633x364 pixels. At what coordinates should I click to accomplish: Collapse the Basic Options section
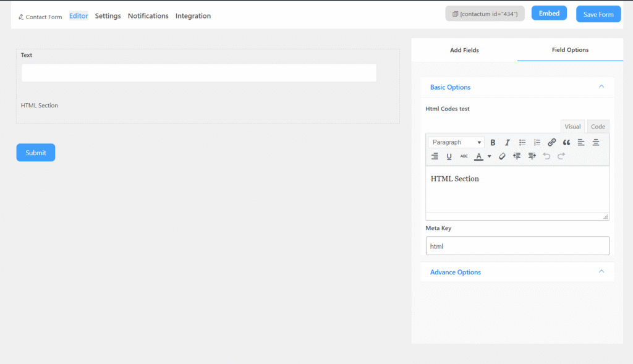pyautogui.click(x=601, y=87)
